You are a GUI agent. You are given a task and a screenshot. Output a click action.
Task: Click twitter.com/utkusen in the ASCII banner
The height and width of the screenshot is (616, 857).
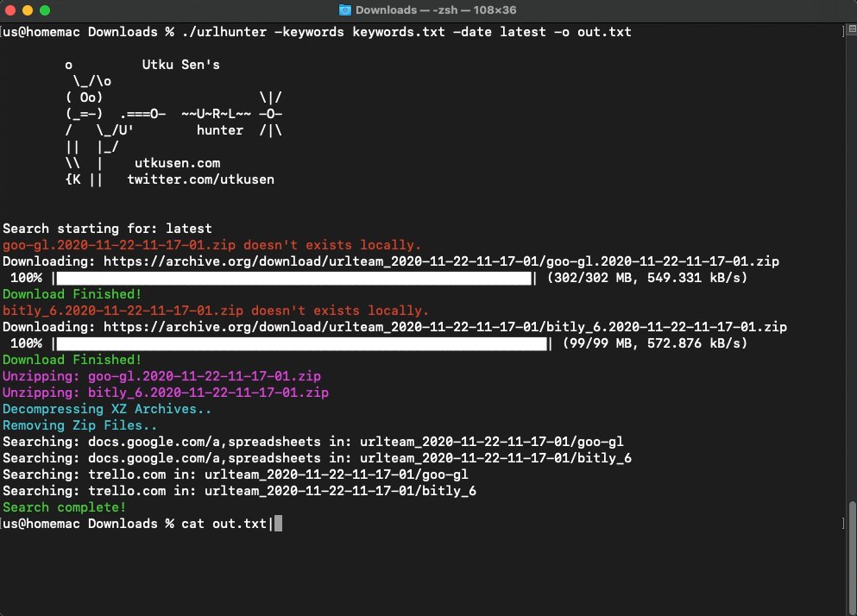200,179
